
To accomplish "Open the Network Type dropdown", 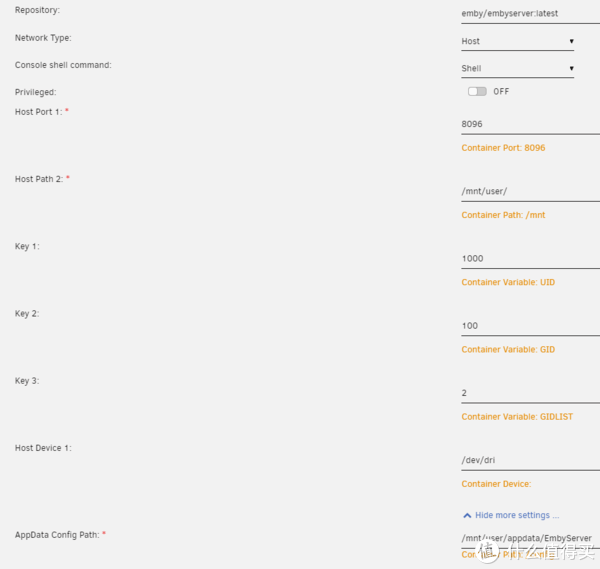I will (x=516, y=41).
